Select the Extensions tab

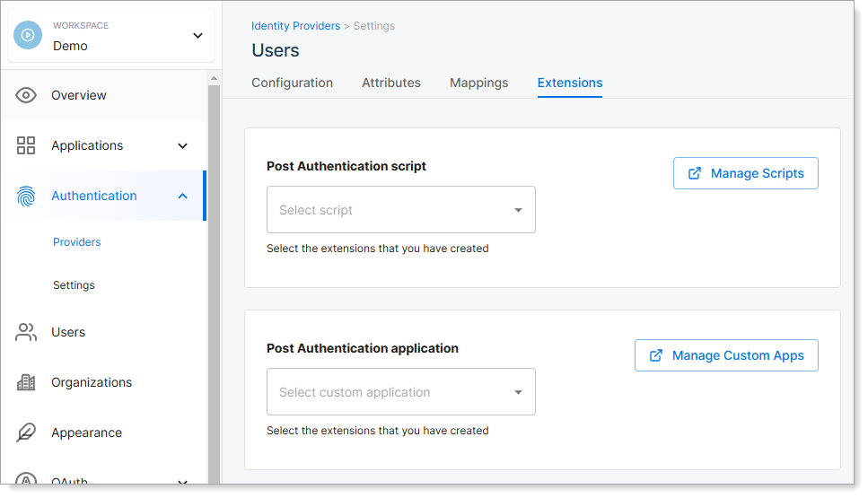coord(570,83)
